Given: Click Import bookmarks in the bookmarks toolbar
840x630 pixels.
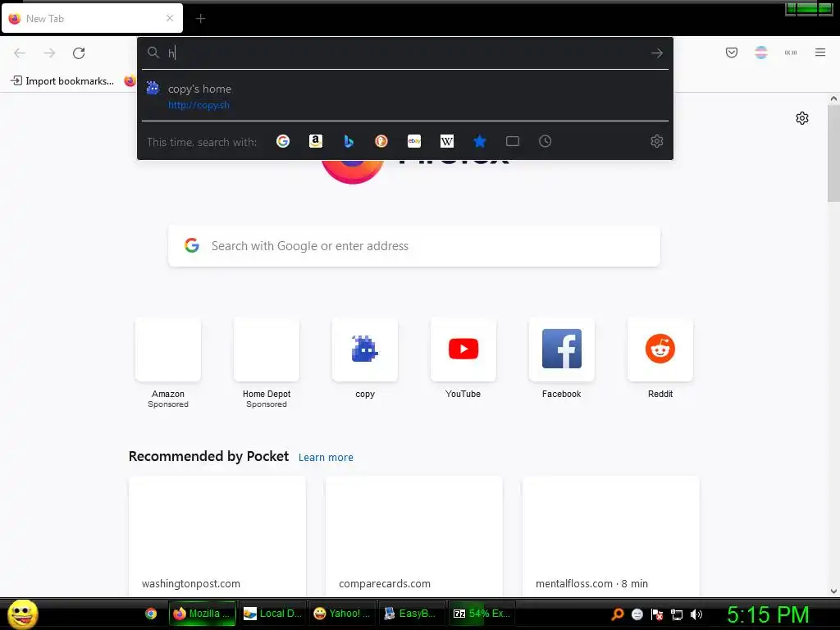Looking at the screenshot, I should (62, 81).
